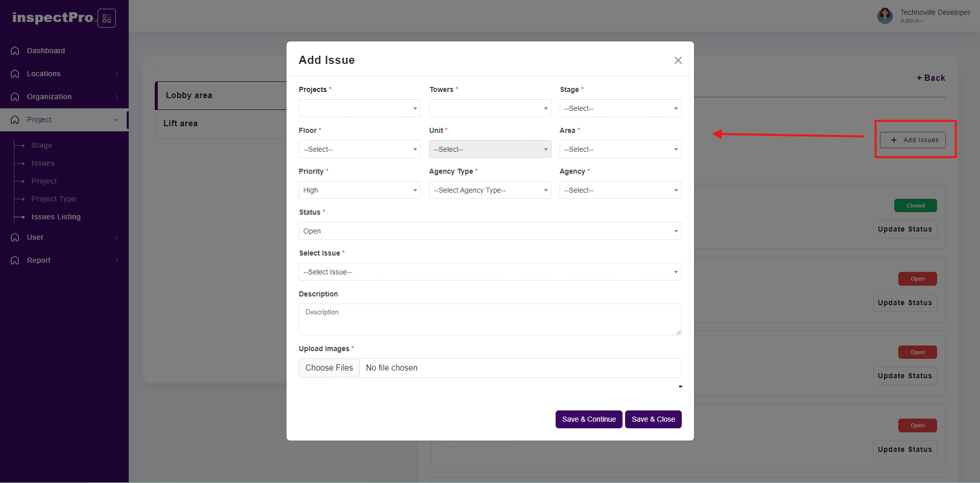Viewport: 980px width, 483px height.
Task: Click the Choose Files upload button
Action: click(x=329, y=368)
